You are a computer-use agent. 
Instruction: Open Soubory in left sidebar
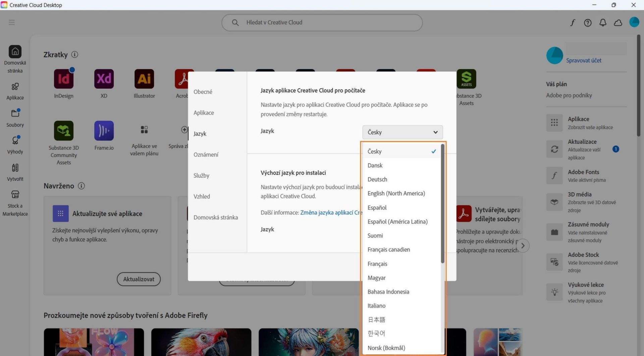pos(15,118)
